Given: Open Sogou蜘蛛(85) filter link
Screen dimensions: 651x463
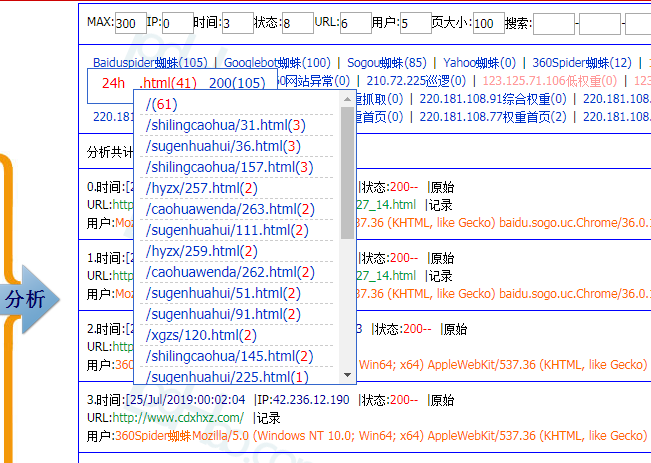Looking at the screenshot, I should tap(387, 63).
